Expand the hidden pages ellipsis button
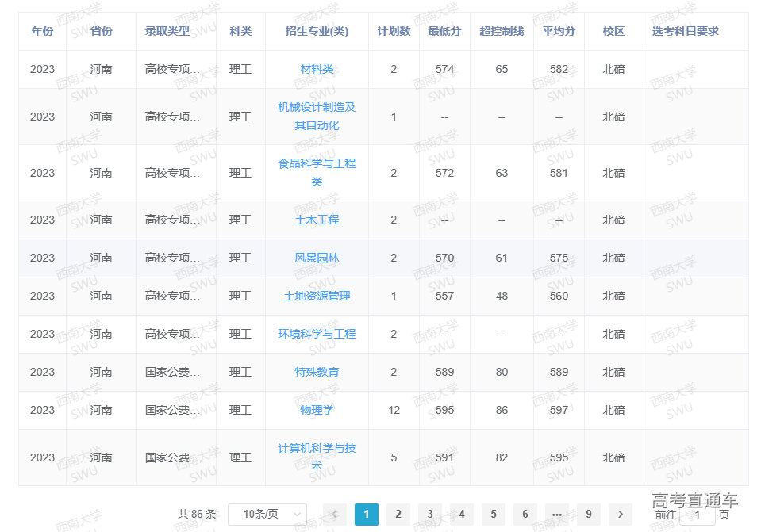 point(556,514)
